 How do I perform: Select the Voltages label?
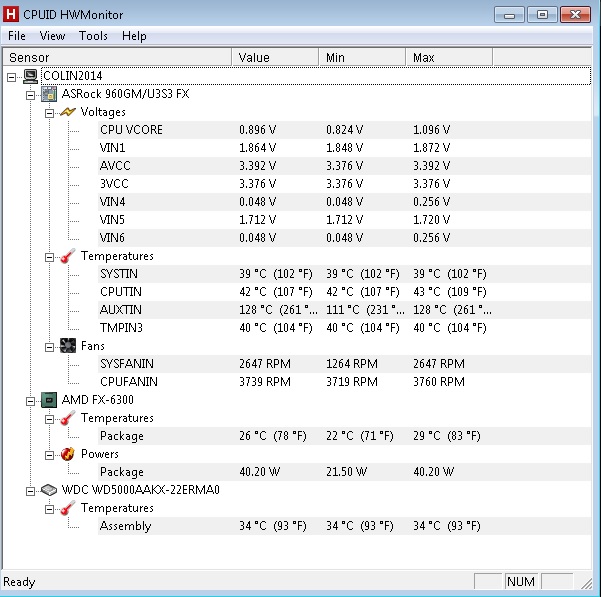[103, 112]
